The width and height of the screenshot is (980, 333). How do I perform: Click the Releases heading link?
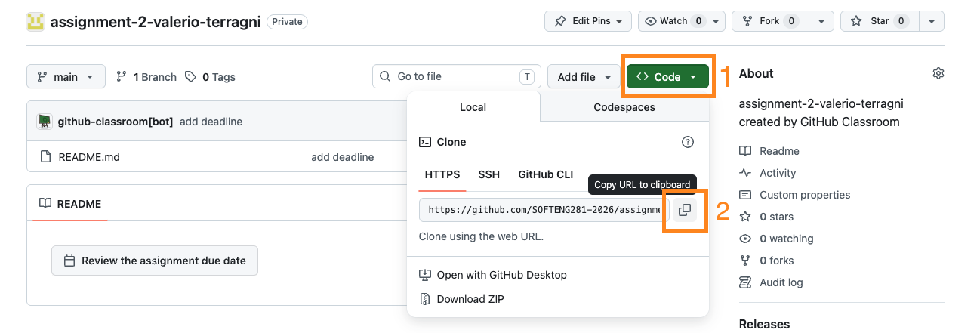pyautogui.click(x=764, y=324)
